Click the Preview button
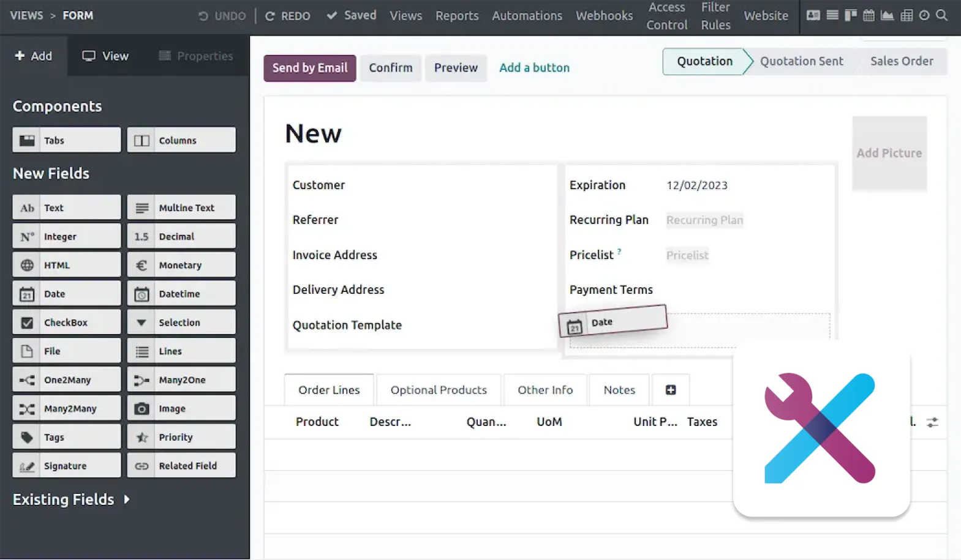 (x=456, y=68)
